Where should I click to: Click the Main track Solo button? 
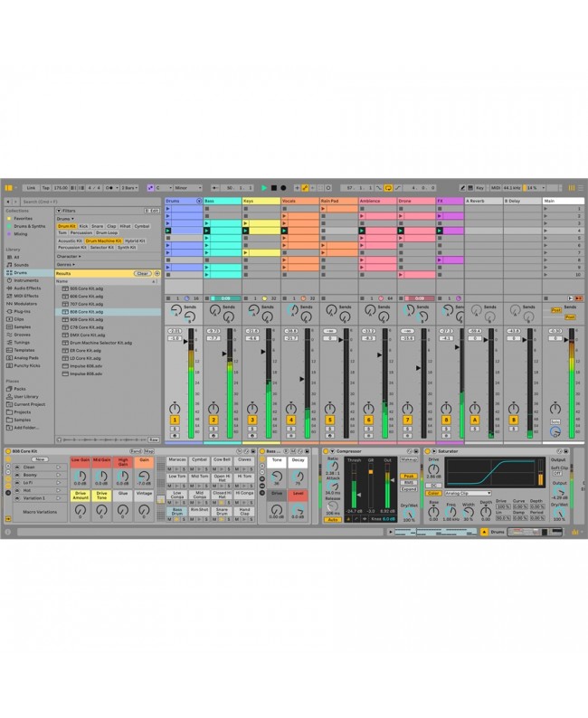(555, 421)
